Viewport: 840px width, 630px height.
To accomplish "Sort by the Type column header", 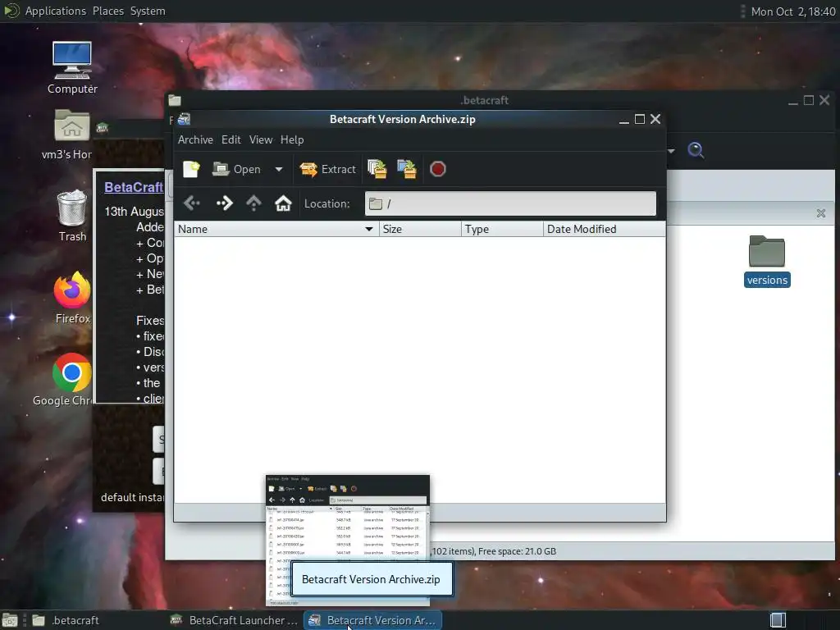I will [x=502, y=230].
